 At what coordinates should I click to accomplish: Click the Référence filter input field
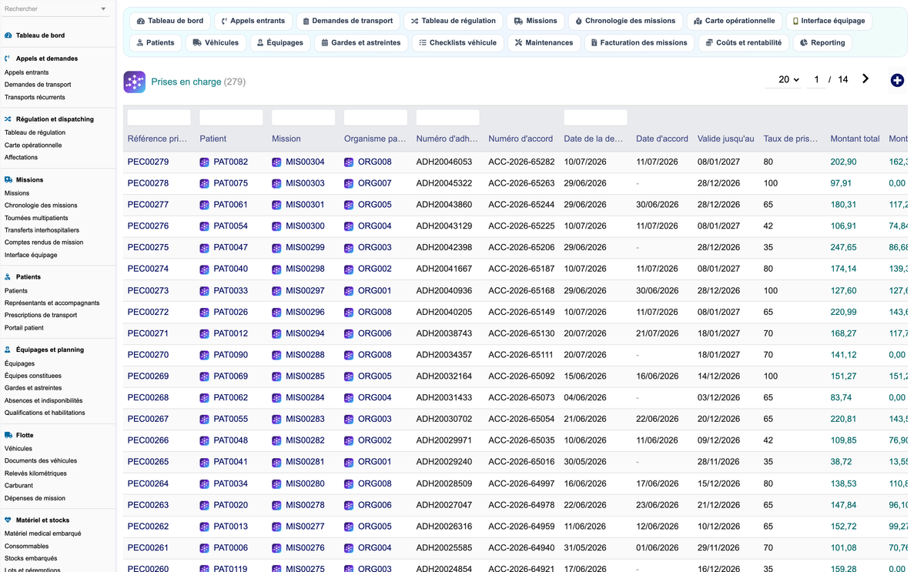click(x=159, y=118)
